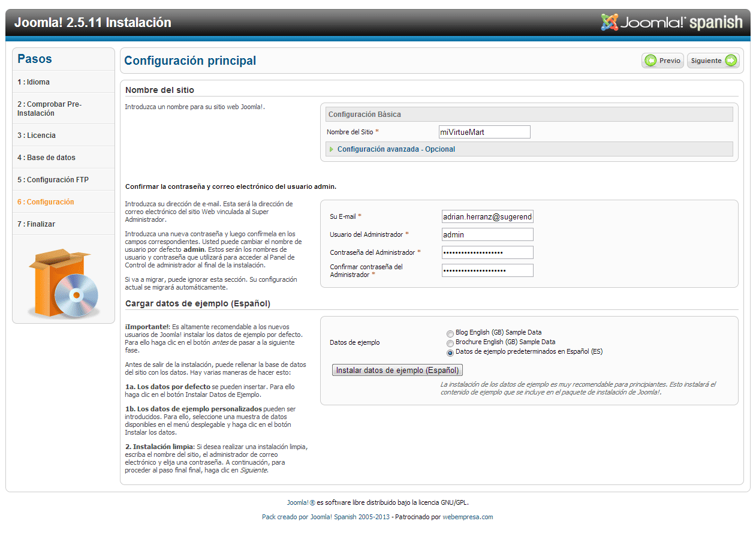Click the green triangle beside Configuración avanzada
The height and width of the screenshot is (539, 756).
[x=332, y=149]
